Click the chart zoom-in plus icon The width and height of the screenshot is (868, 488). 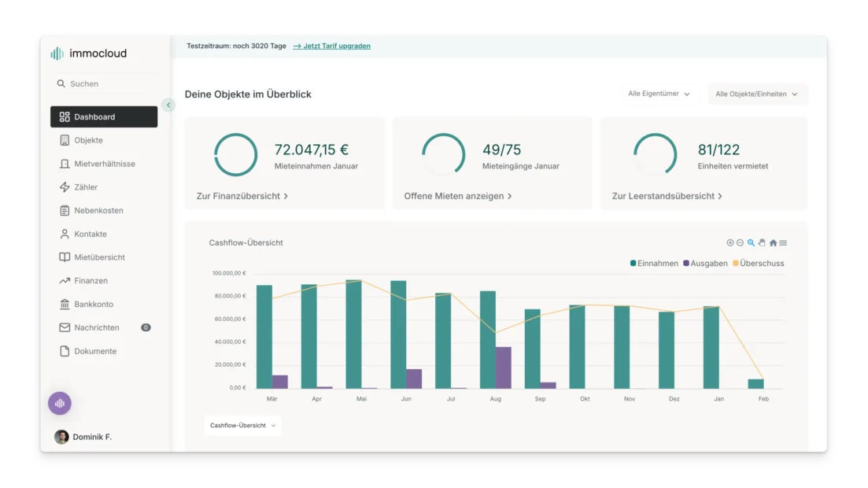click(x=729, y=243)
